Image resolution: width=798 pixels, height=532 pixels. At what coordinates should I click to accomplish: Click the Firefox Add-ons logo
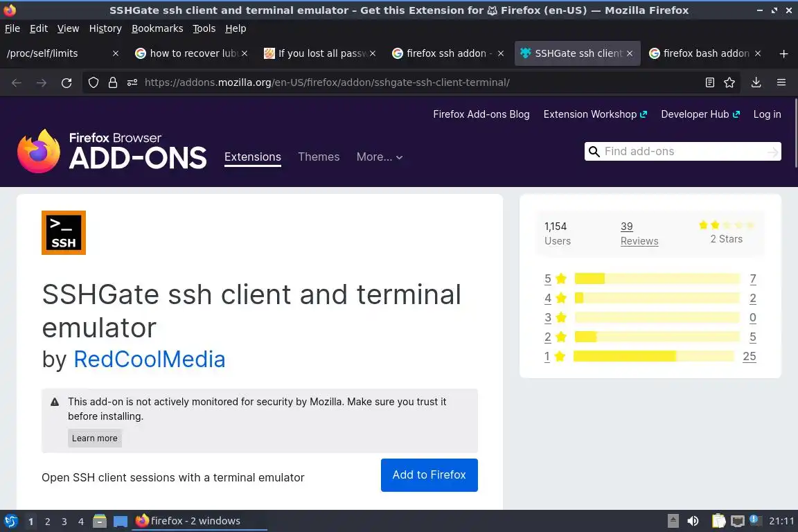coord(112,151)
